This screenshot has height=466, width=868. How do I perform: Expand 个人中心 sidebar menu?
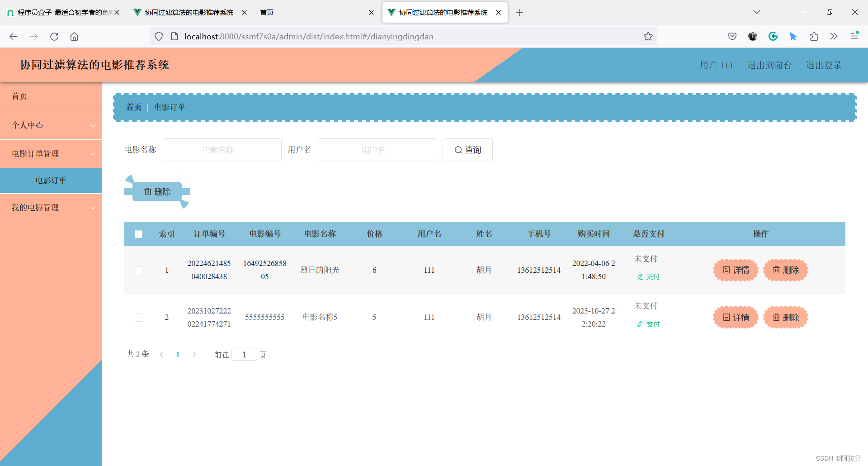(51, 125)
